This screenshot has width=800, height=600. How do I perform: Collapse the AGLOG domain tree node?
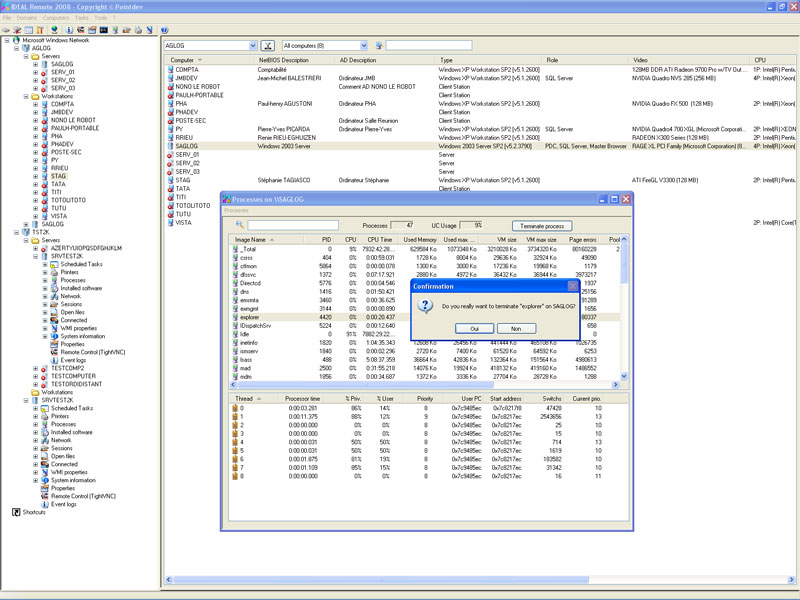(x=16, y=48)
